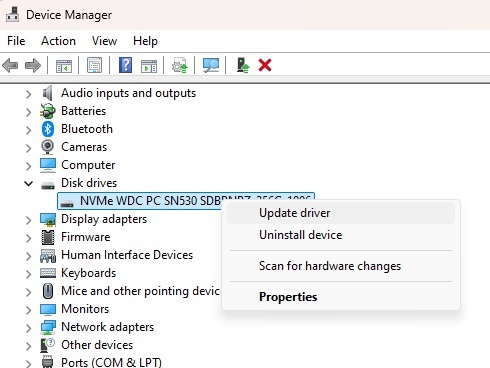Select the Ports (COM & LPT) label
Viewport: 490px width, 368px height.
[111, 362]
